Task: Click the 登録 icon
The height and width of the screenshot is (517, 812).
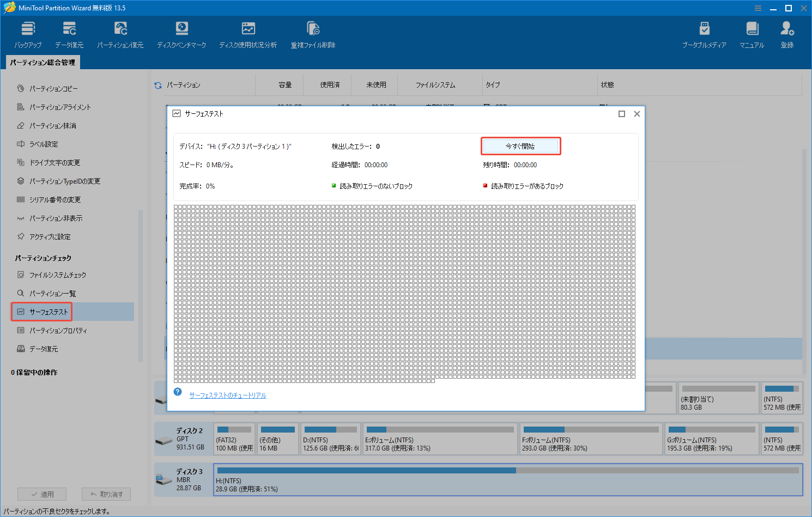Action: click(x=786, y=34)
